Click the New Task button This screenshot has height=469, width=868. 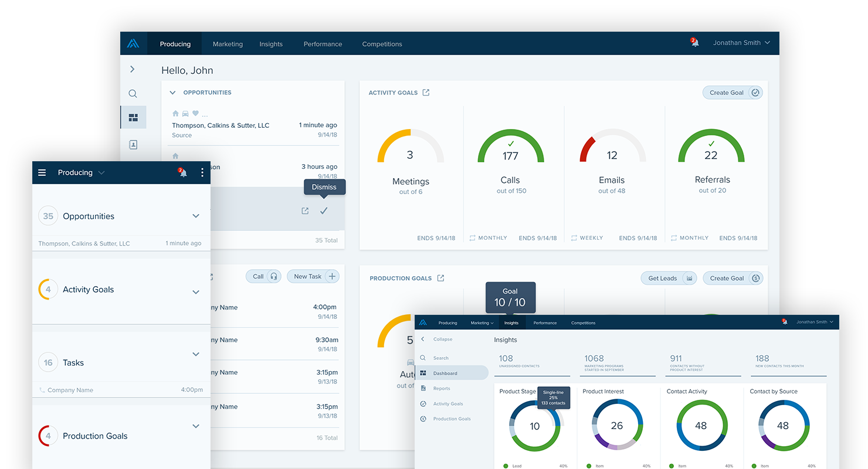[313, 276]
